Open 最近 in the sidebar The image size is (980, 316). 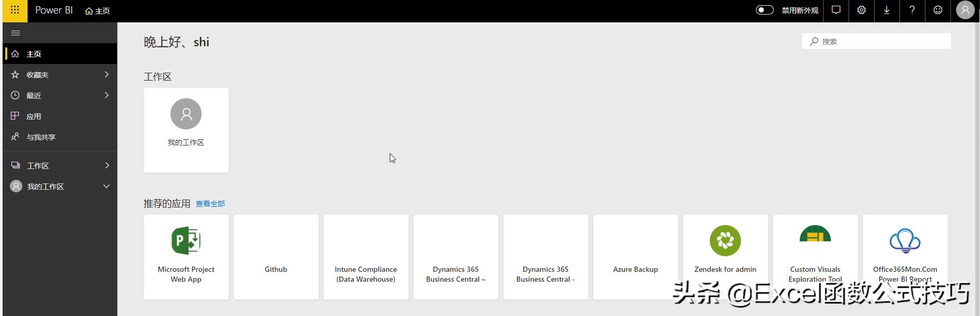[x=60, y=95]
